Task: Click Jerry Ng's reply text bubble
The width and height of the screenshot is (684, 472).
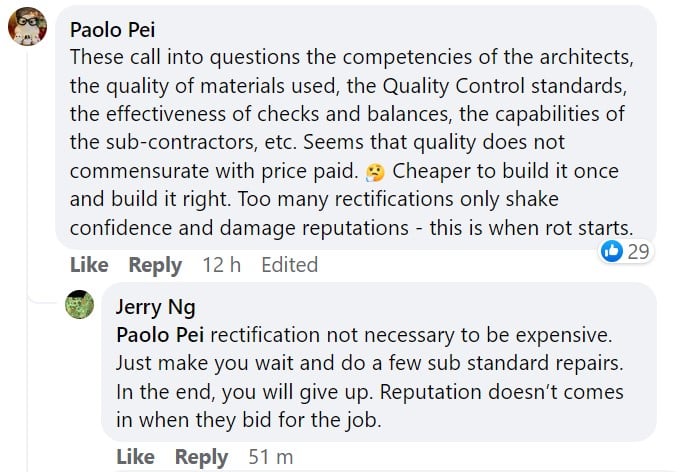Action: point(379,362)
